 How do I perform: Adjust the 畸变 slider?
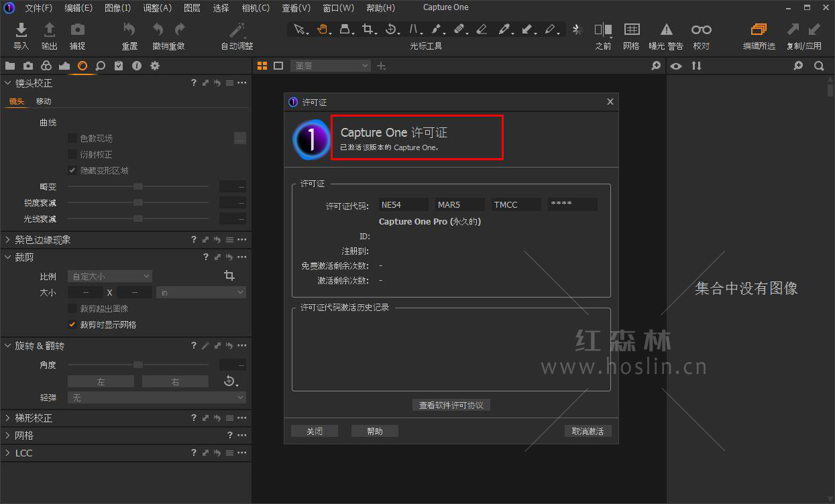pyautogui.click(x=138, y=186)
